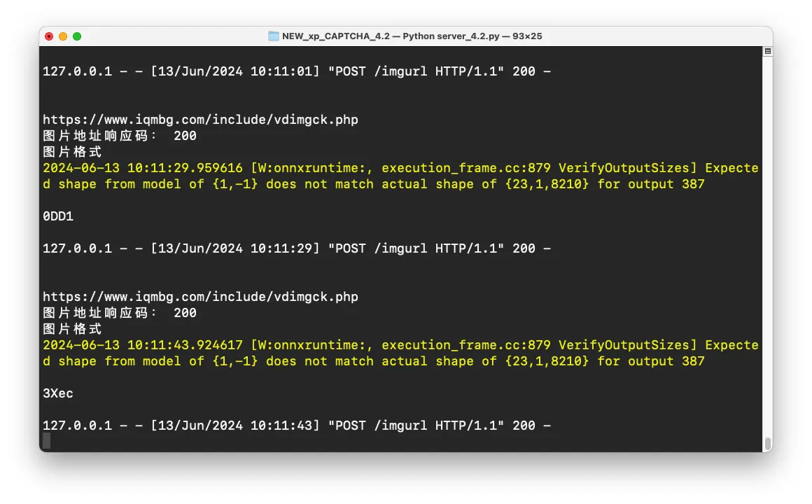Click the scrollbar thumb at the bottom right
The height and width of the screenshot is (504, 812).
(768, 444)
